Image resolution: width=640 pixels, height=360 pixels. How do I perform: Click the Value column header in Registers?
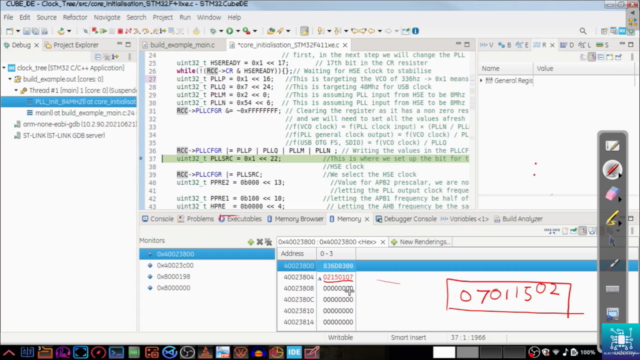tap(545, 69)
